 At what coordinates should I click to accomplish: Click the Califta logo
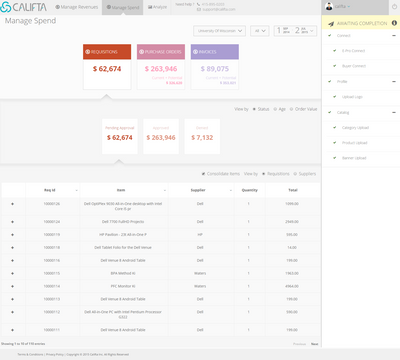[23, 7]
